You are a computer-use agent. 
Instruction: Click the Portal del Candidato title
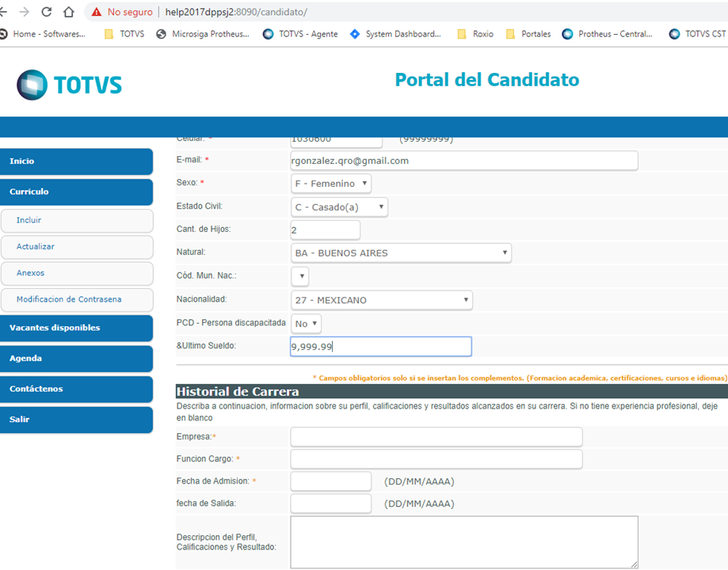487,80
